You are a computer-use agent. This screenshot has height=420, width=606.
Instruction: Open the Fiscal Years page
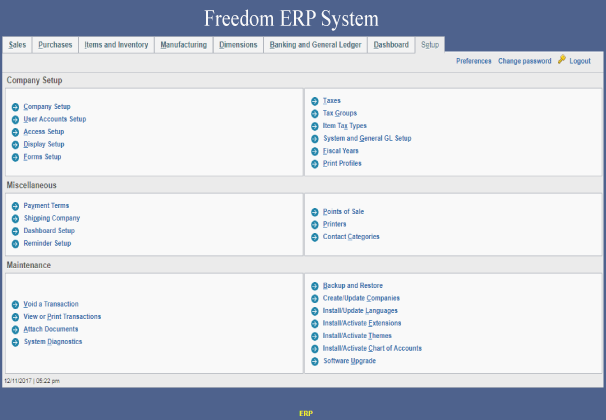(341, 150)
